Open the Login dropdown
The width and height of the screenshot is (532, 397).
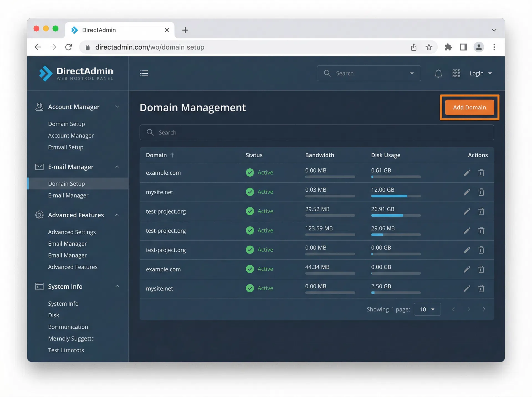(480, 73)
